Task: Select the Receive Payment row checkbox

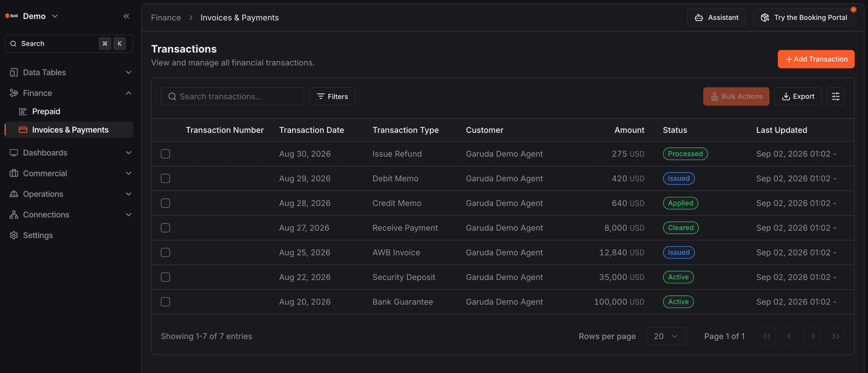Action: [x=165, y=228]
